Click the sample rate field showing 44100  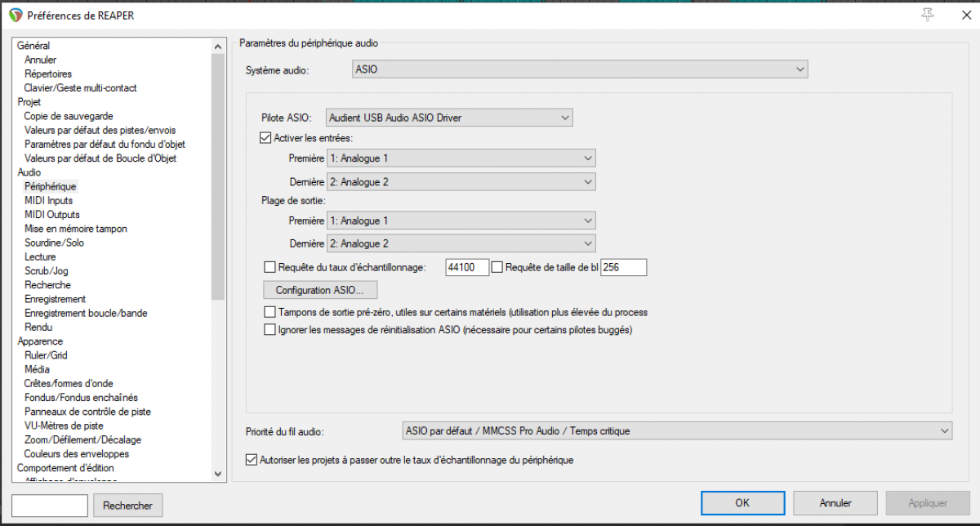point(467,267)
